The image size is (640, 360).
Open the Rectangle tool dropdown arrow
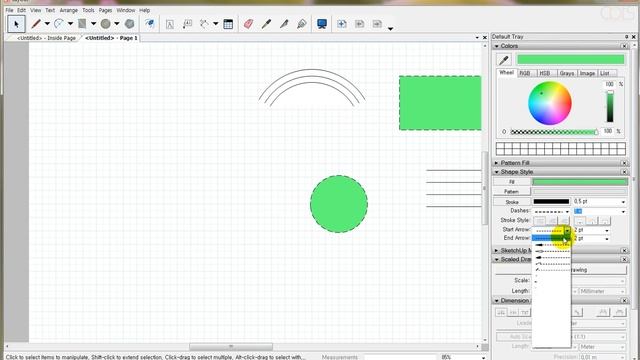click(x=93, y=24)
